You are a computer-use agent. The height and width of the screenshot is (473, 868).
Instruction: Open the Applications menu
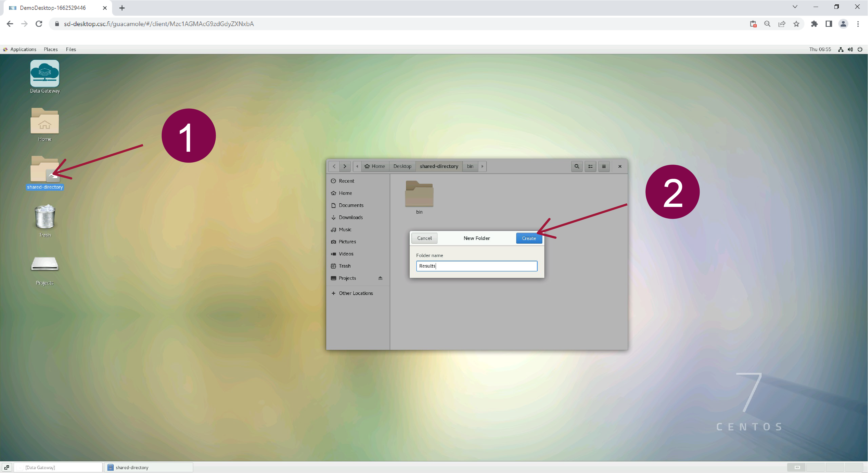point(20,49)
